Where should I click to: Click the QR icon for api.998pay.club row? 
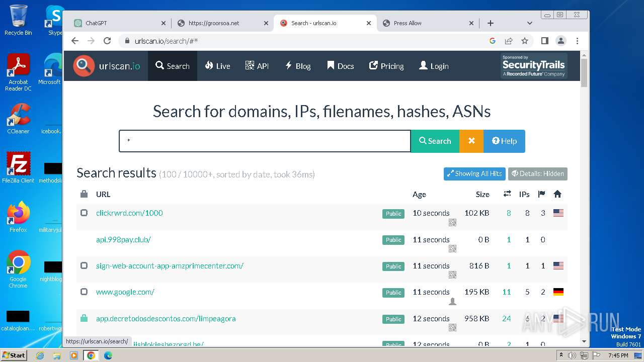452,248
